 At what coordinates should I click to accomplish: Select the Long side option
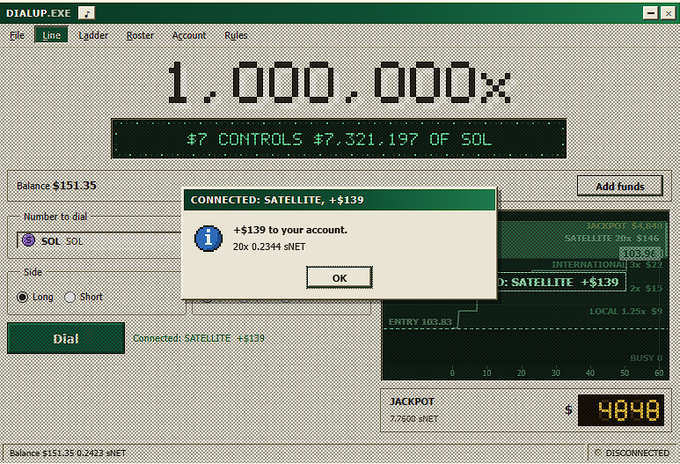point(35,297)
